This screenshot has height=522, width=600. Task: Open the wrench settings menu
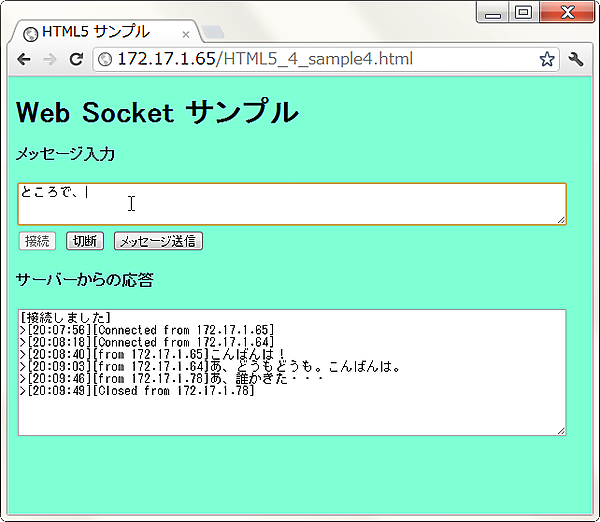pyautogui.click(x=576, y=59)
